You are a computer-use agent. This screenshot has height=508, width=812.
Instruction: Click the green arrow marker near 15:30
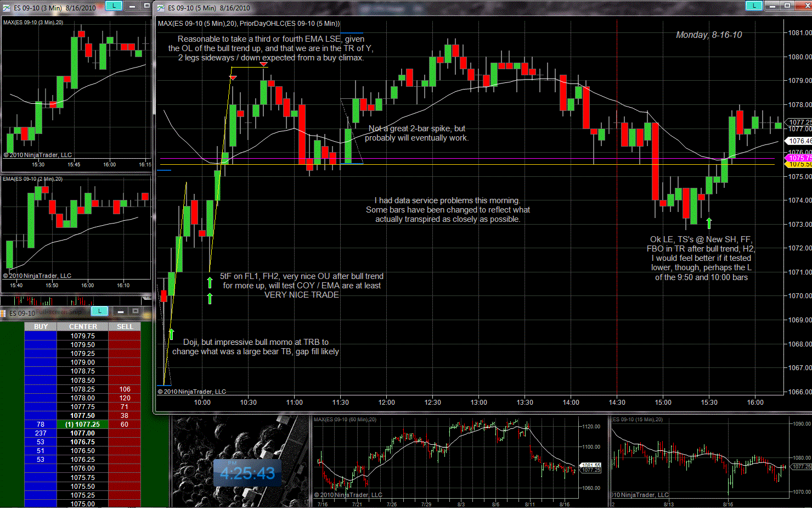click(709, 223)
